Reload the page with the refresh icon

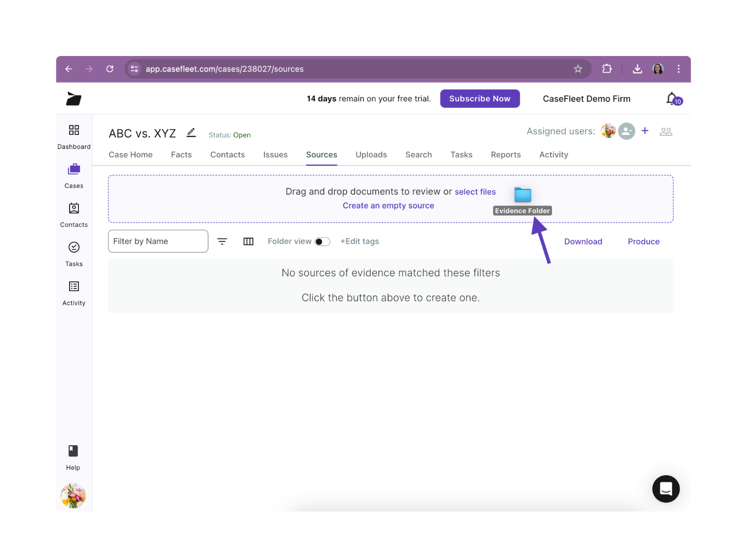(110, 69)
